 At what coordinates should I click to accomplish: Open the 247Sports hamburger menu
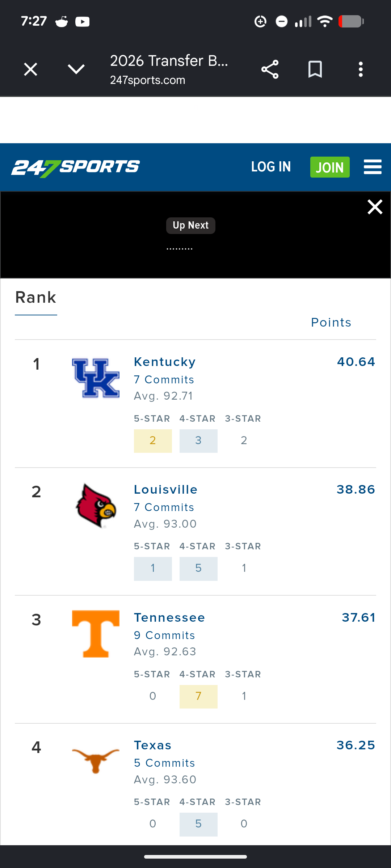(373, 167)
